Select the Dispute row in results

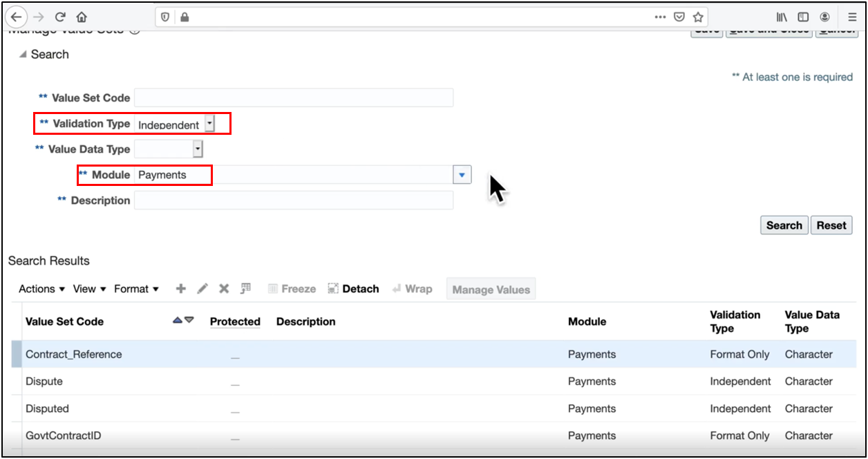44,382
